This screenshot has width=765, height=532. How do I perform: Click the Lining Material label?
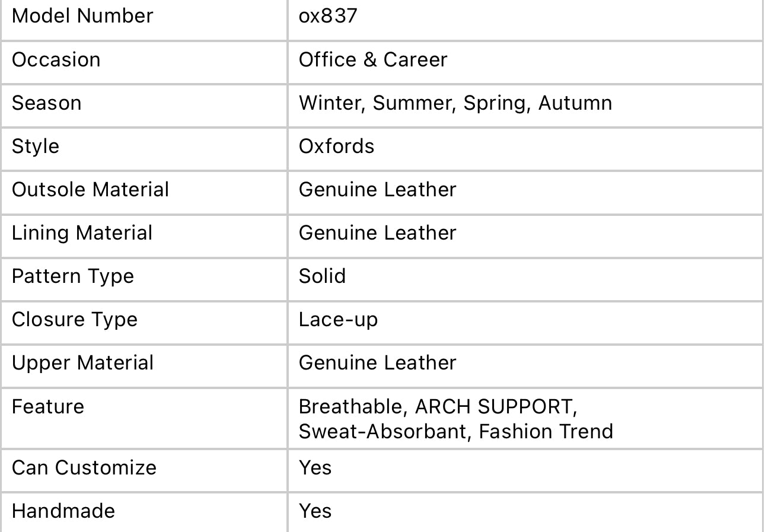click(82, 233)
